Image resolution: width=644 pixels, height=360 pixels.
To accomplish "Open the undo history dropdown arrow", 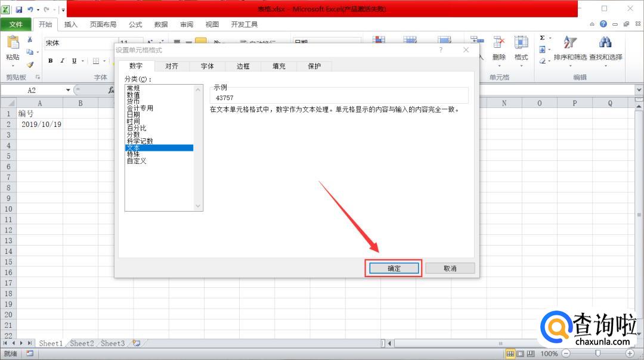I will (38, 10).
